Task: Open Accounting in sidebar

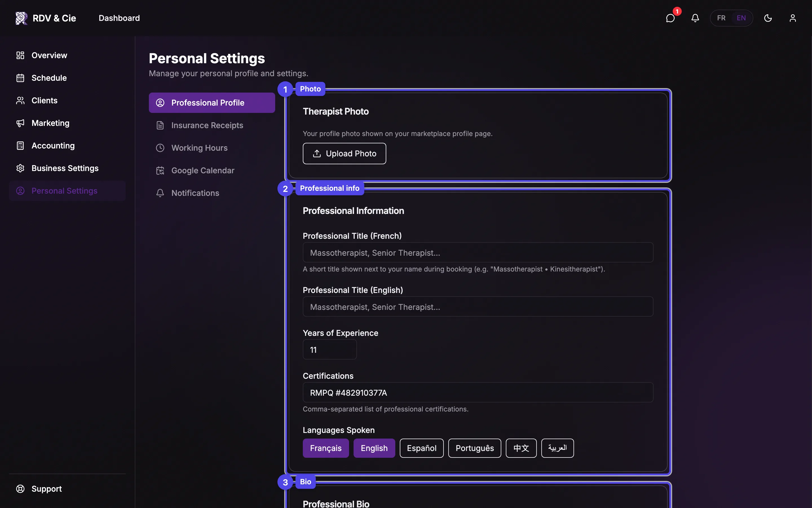Action: coord(67,145)
